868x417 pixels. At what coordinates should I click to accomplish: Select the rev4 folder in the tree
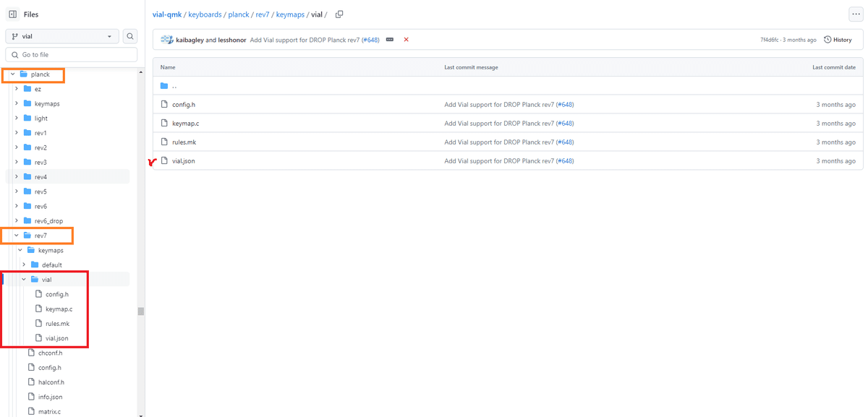[x=41, y=176]
